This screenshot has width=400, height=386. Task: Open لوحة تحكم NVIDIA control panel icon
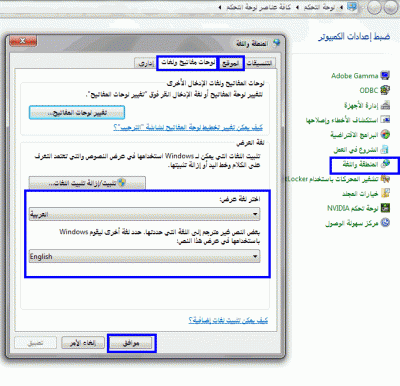click(x=385, y=208)
